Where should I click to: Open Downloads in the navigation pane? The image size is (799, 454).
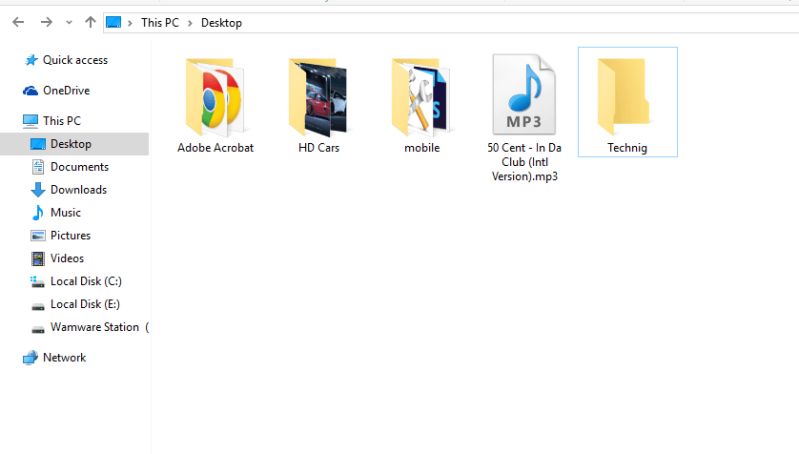pyautogui.click(x=78, y=190)
